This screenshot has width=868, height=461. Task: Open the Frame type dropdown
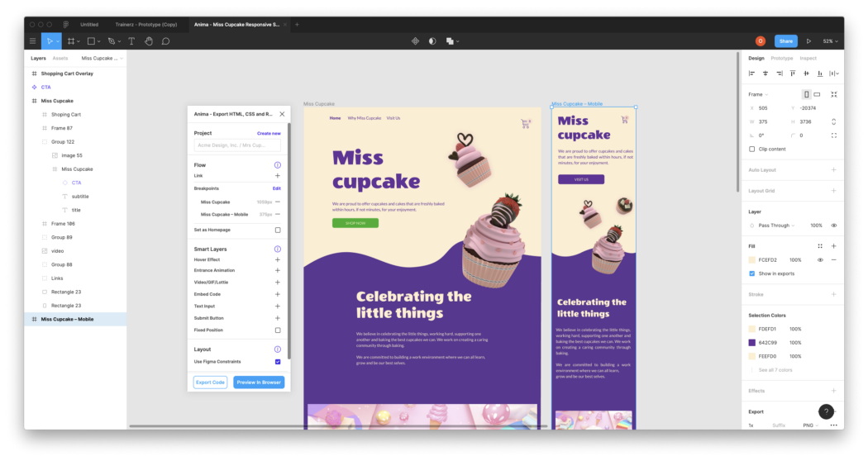pos(758,95)
